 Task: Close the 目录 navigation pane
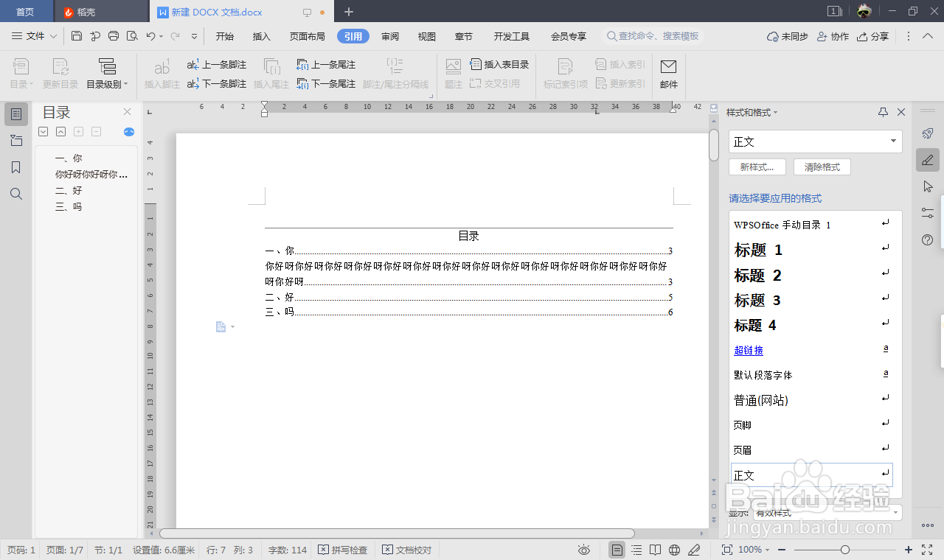click(x=127, y=112)
